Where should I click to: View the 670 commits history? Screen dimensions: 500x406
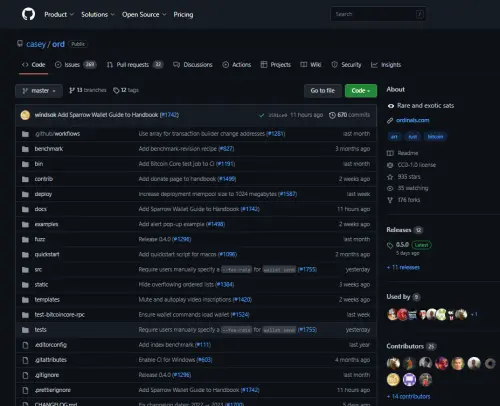click(x=349, y=115)
